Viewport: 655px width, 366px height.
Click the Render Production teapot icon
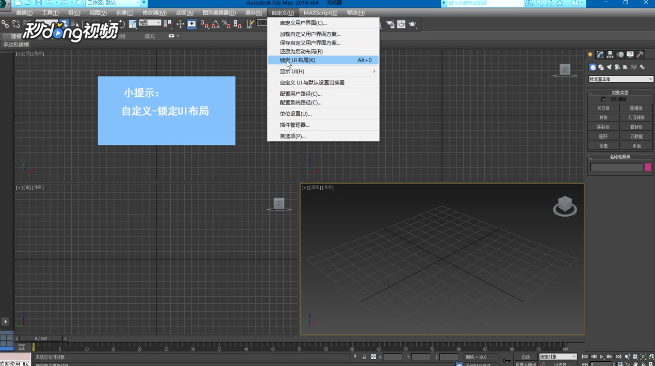tap(412, 24)
